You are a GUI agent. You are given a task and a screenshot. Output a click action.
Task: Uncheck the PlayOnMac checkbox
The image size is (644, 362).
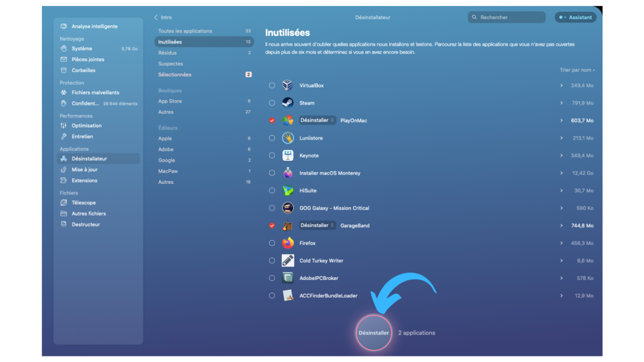(x=272, y=121)
